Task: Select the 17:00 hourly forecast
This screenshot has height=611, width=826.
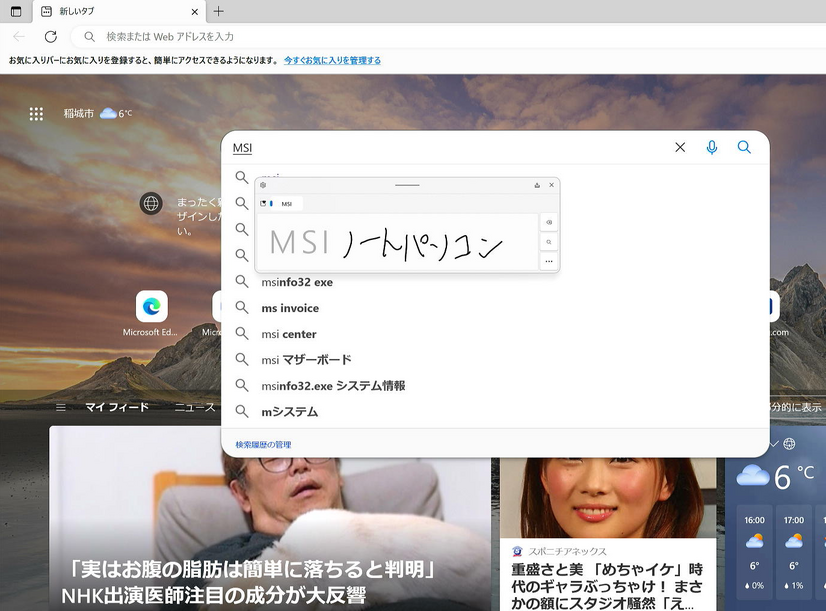Action: click(794, 551)
